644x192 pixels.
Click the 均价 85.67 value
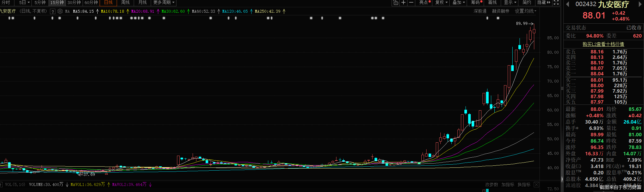pos(635,109)
